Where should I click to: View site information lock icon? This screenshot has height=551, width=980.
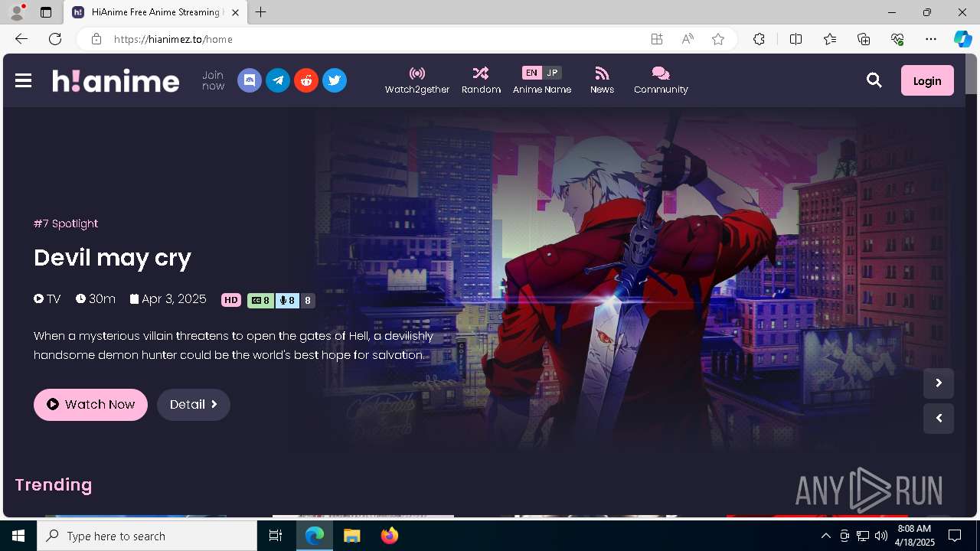pos(96,39)
